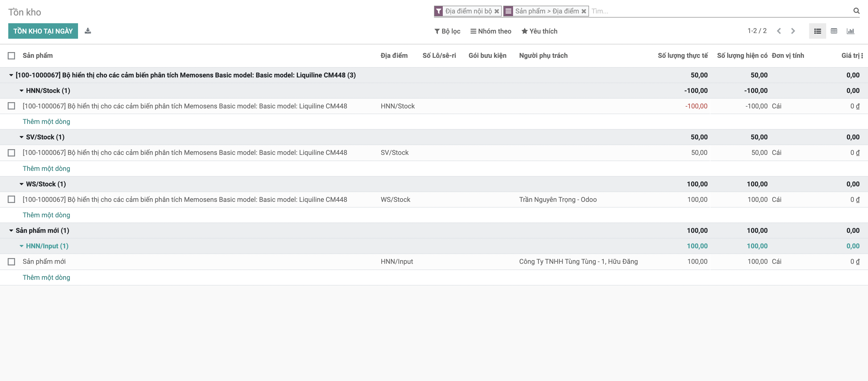This screenshot has height=381, width=868.
Task: Collapse the WS/Stock (1) group
Action: point(42,184)
